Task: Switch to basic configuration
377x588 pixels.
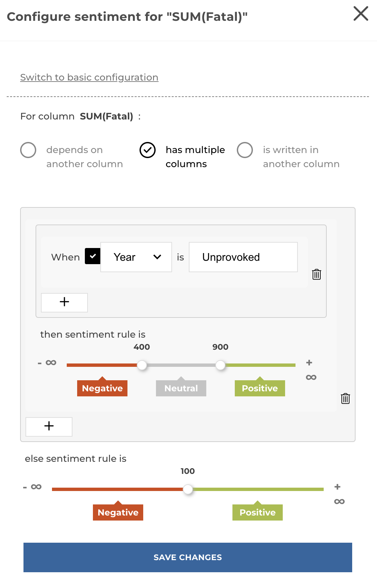Action: [89, 77]
